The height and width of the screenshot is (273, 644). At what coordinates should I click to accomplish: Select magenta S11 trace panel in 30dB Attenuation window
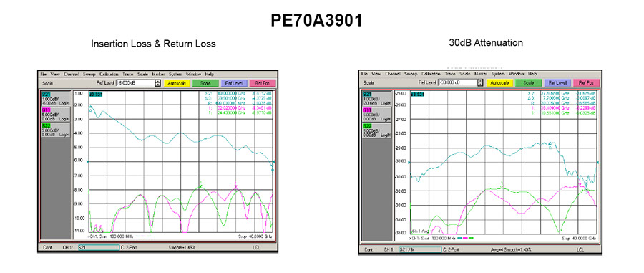click(377, 115)
